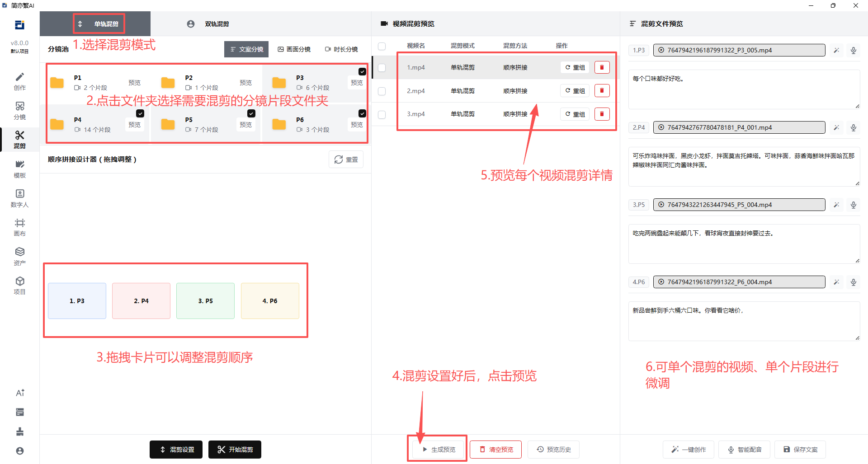Open the 画布 sidebar icon
This screenshot has width=868, height=464.
pyautogui.click(x=19, y=227)
